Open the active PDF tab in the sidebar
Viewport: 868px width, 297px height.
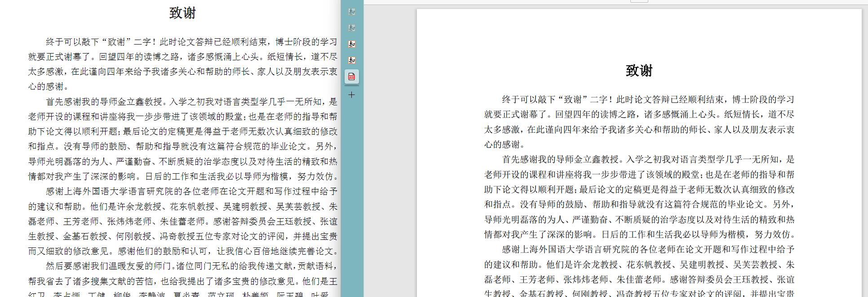[352, 76]
